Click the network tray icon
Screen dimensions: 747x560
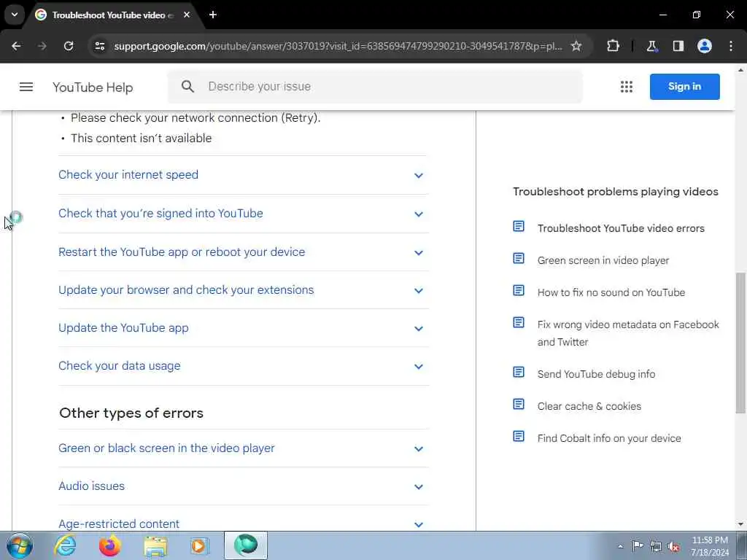(x=656, y=546)
